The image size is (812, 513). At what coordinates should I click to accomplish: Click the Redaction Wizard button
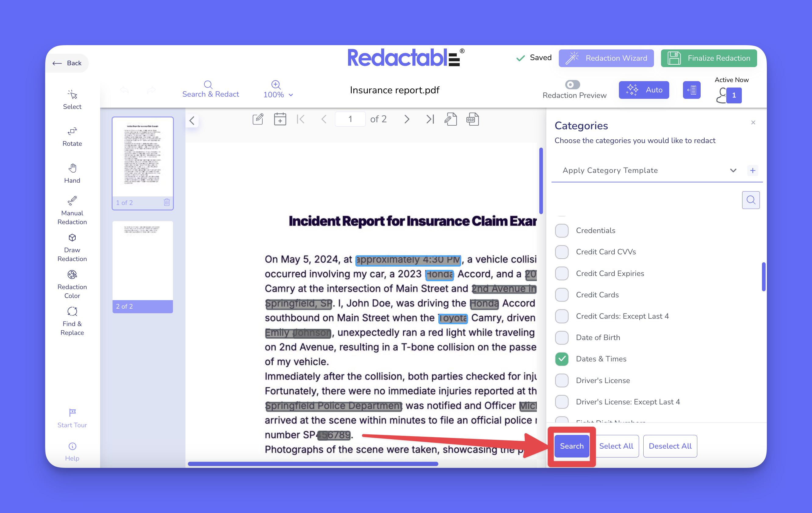click(x=606, y=58)
